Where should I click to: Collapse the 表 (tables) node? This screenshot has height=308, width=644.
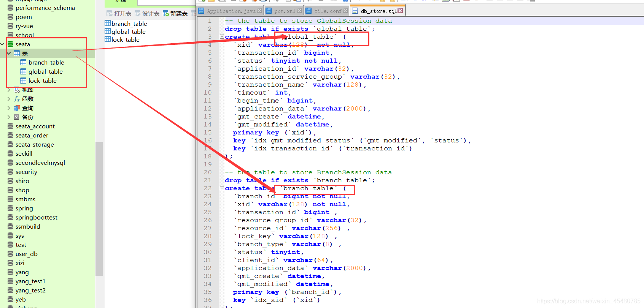tap(9, 54)
